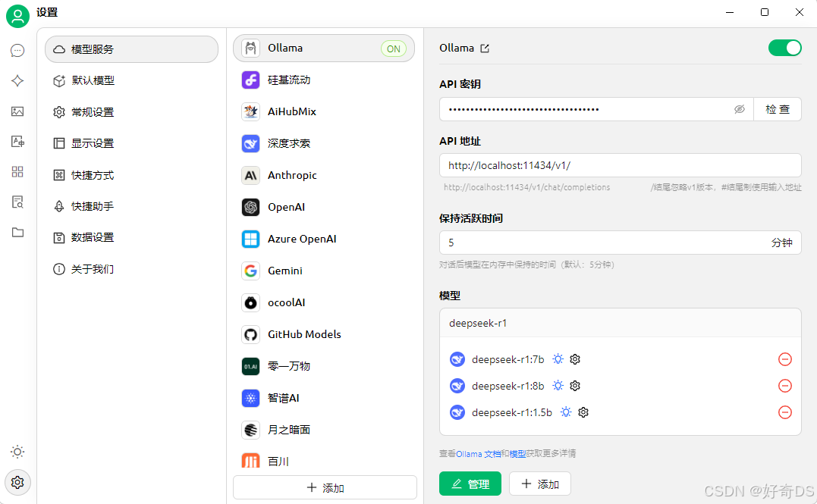
Task: Click the green 管理 models button
Action: [x=470, y=484]
